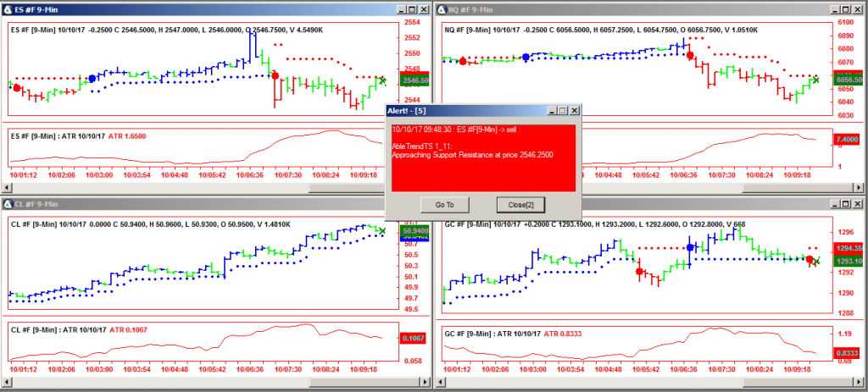This screenshot has height=392, width=868.
Task: Click the app icon in NQ #F 9-Min title bar
Action: (442, 9)
